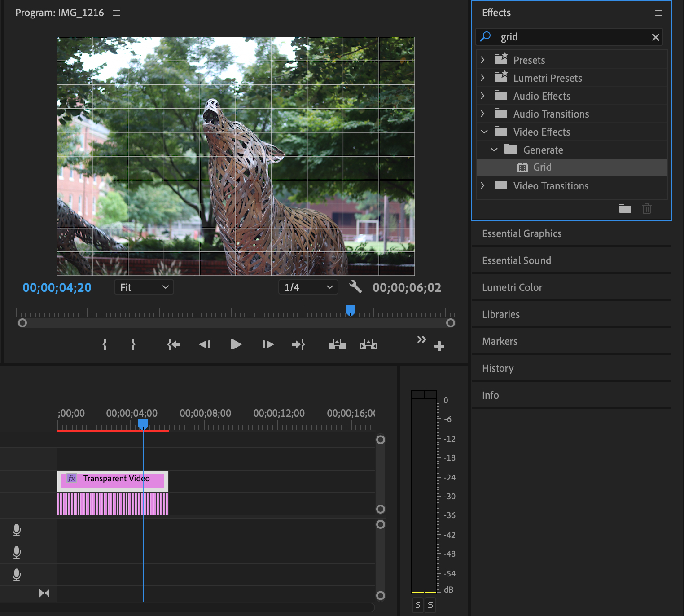Click the bottom timeline vertical scroll handle
Image resolution: width=684 pixels, height=616 pixels.
click(381, 596)
